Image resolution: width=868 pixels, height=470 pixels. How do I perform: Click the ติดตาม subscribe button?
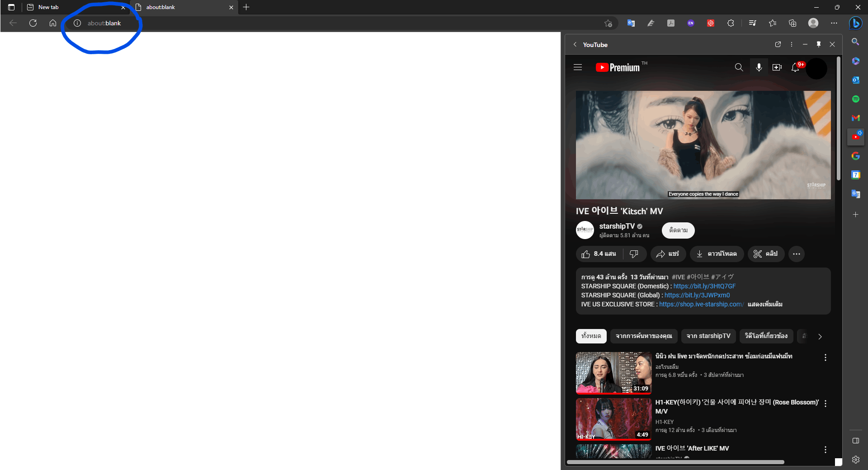pyautogui.click(x=679, y=230)
